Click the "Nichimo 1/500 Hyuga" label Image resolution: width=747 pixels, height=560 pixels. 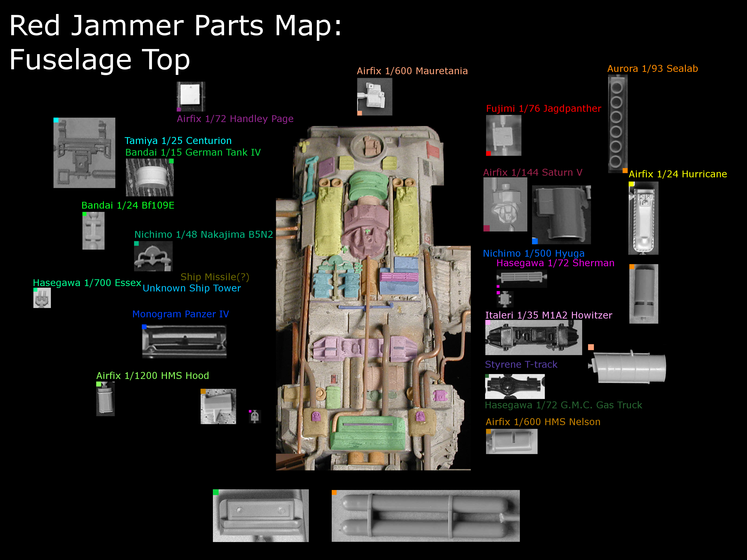[x=534, y=253]
